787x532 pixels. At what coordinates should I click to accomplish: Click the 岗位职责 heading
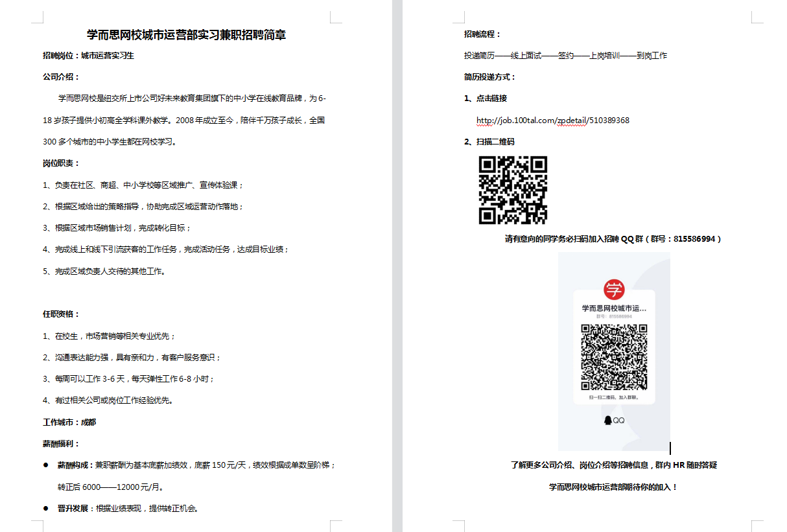click(61, 163)
